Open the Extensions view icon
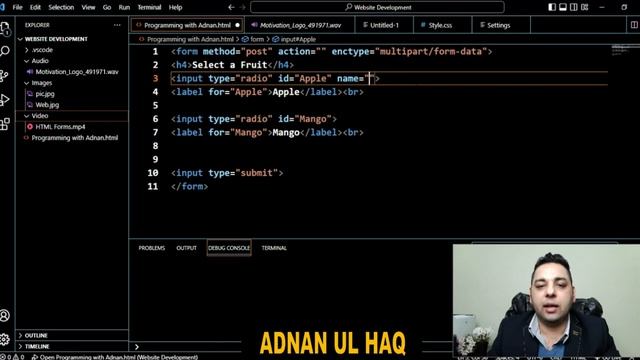Viewport: 640px width, 360px height. point(5,124)
